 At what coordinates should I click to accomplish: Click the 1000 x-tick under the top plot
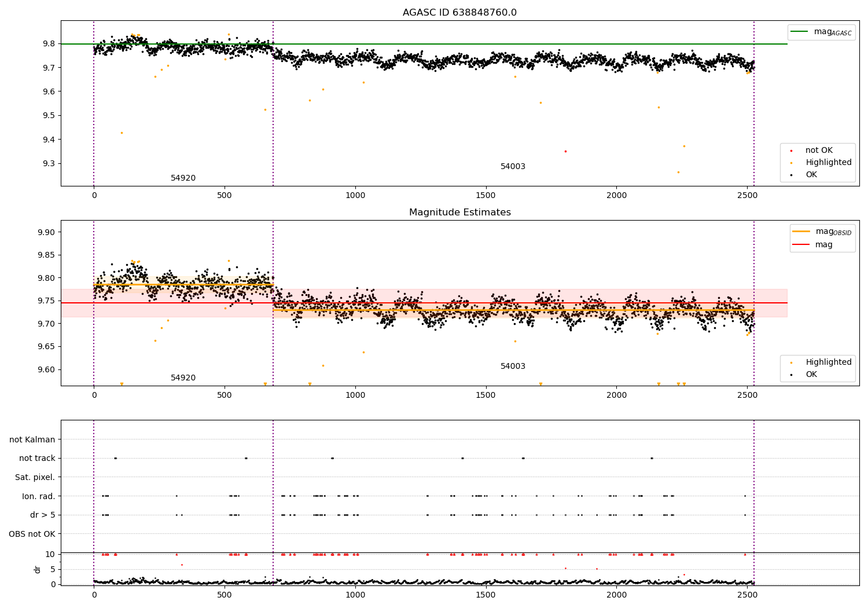[355, 196]
